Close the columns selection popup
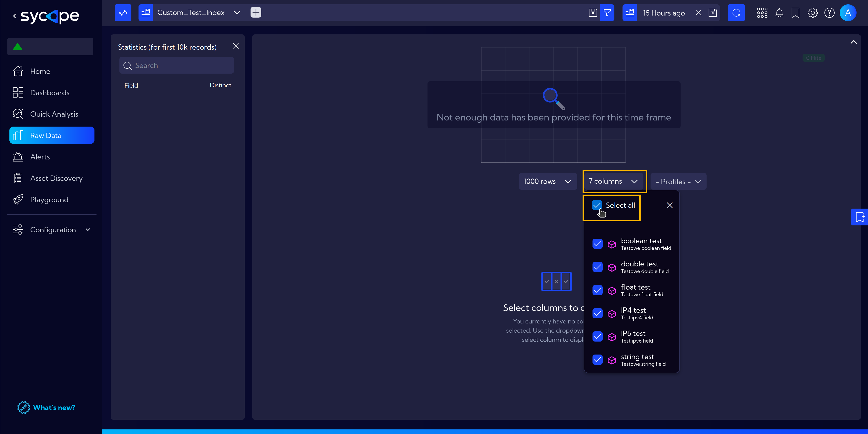The image size is (868, 434). [670, 205]
